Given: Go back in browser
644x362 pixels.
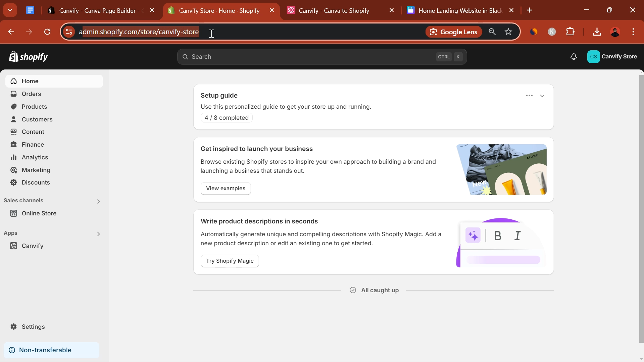Looking at the screenshot, I should click(x=11, y=32).
